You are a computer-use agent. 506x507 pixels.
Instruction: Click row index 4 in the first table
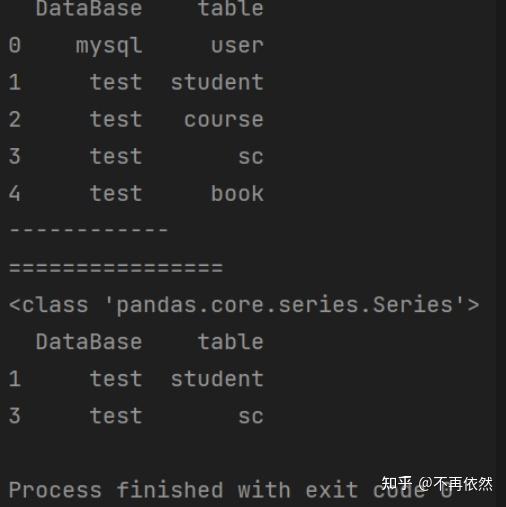coord(15,193)
